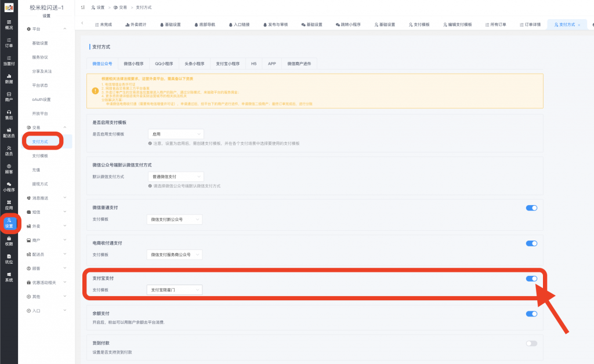The image size is (594, 364).
Task: Open the 概况 overview icon in sidebar
Action: pos(9,24)
